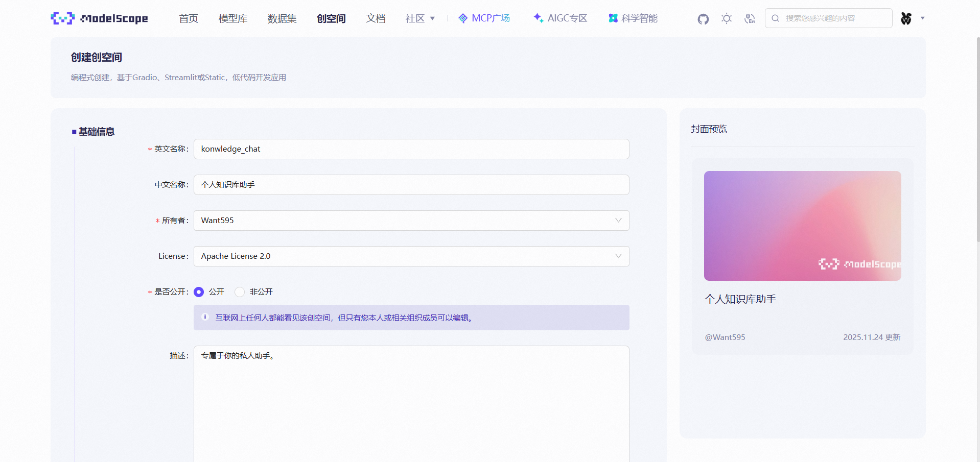Click the 2025.11.24 更新 date text
This screenshot has height=462, width=980.
click(x=872, y=337)
